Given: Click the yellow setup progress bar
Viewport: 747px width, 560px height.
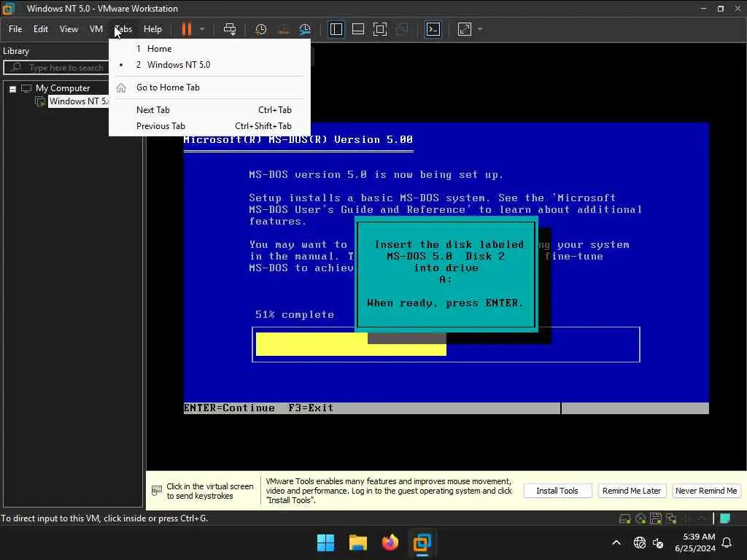Looking at the screenshot, I should pos(351,344).
